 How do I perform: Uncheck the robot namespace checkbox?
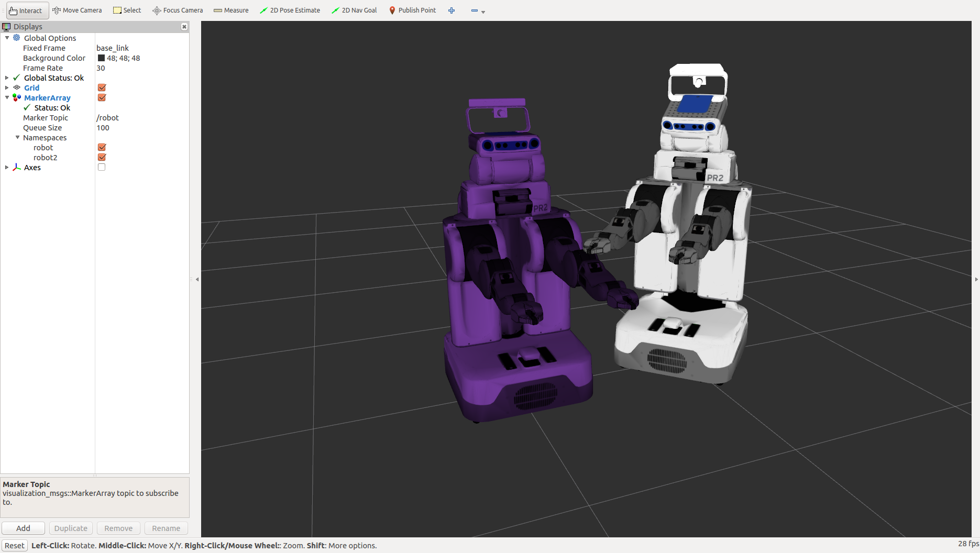click(x=102, y=147)
